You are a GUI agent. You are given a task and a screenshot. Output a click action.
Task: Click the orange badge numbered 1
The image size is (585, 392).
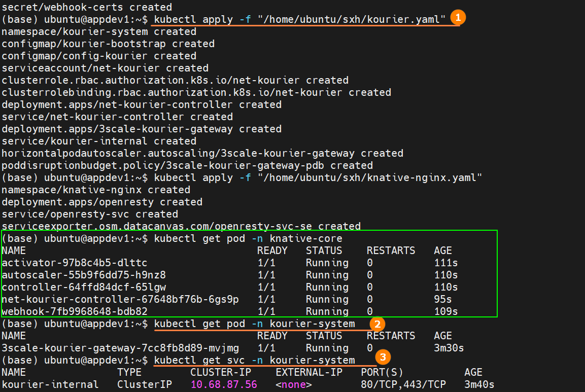458,17
